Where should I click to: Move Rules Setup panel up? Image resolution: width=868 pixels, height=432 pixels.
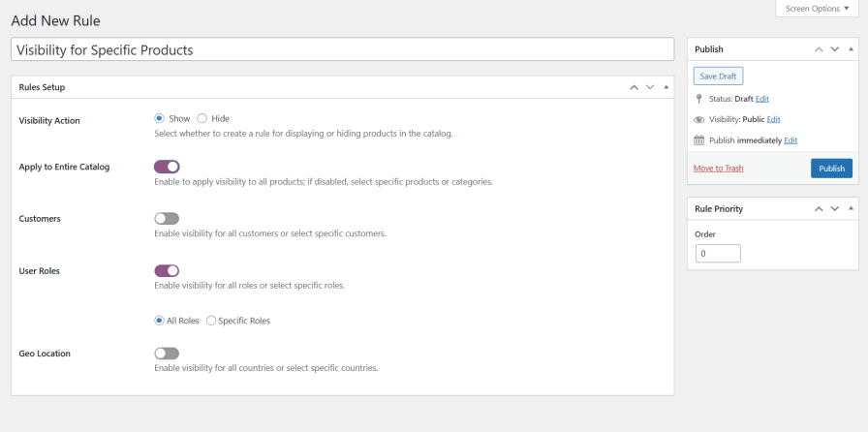[x=634, y=87]
